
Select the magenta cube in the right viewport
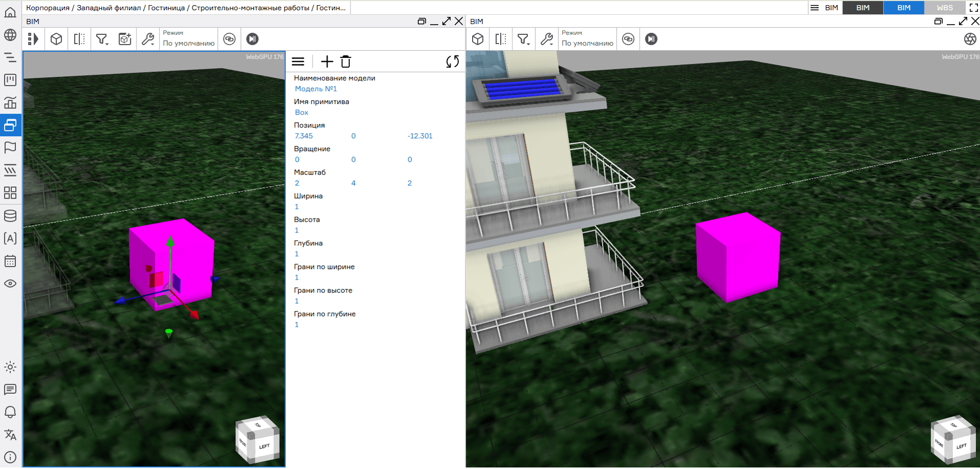(x=738, y=257)
